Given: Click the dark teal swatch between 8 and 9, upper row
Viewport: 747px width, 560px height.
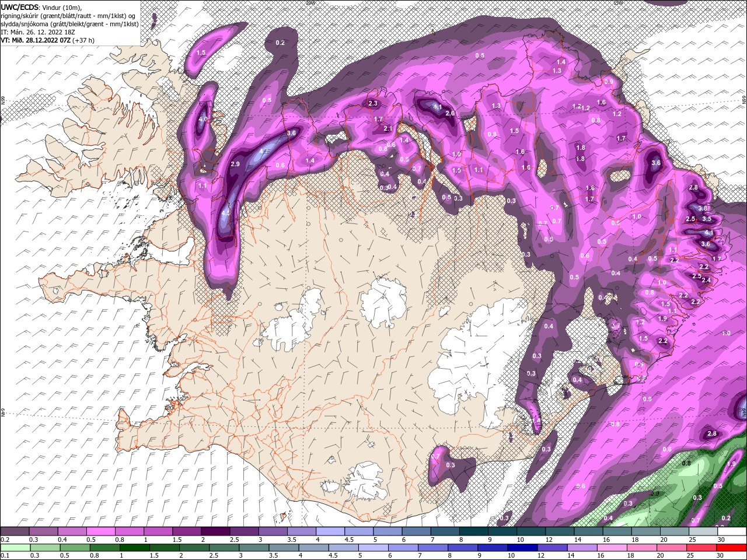Looking at the screenshot, I should click(x=474, y=531).
